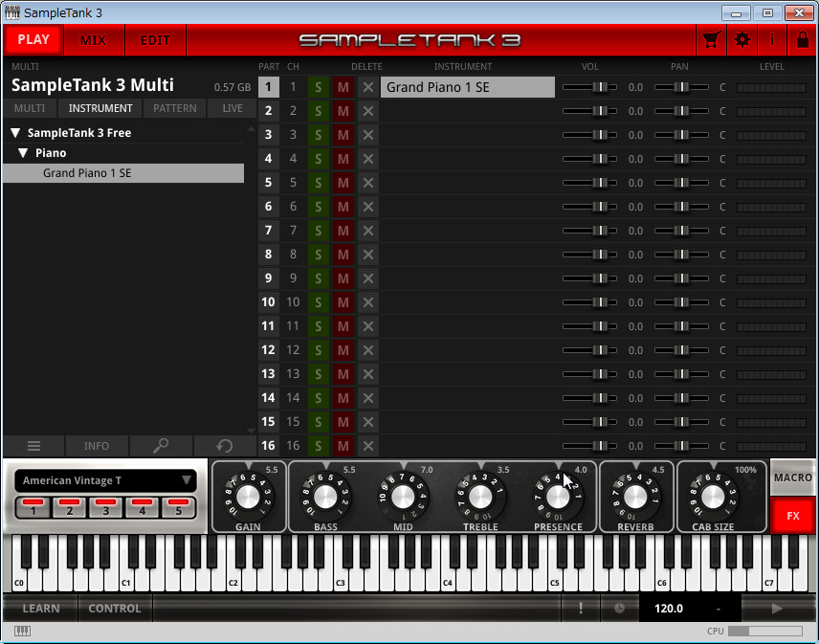
Task: Open the settings gear icon
Action: [x=742, y=40]
